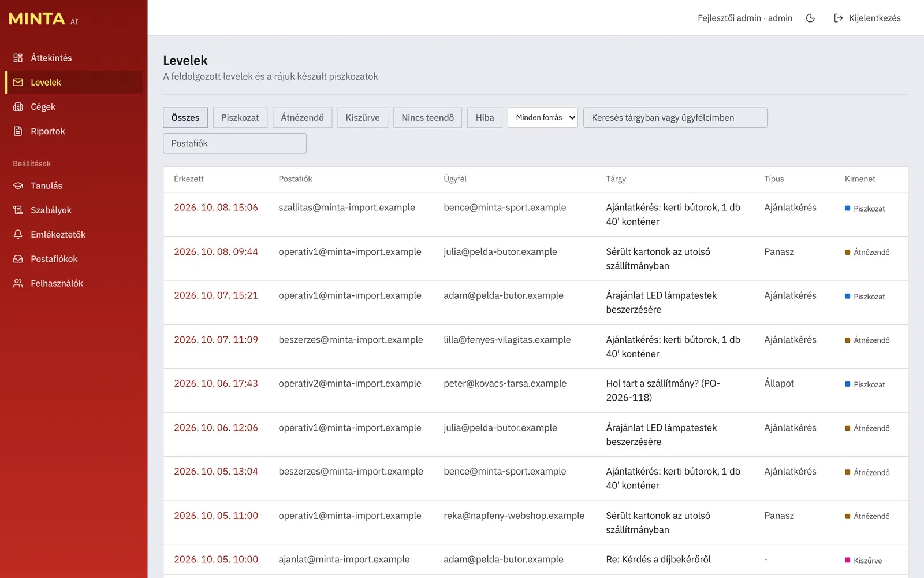The image size is (924, 578).
Task: Click the Szabályok rules icon
Action: 18,210
